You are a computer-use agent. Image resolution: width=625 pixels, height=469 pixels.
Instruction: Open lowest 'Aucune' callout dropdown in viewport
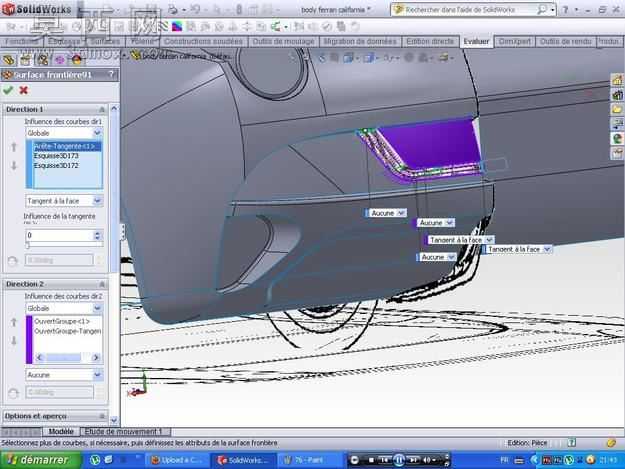[451, 257]
